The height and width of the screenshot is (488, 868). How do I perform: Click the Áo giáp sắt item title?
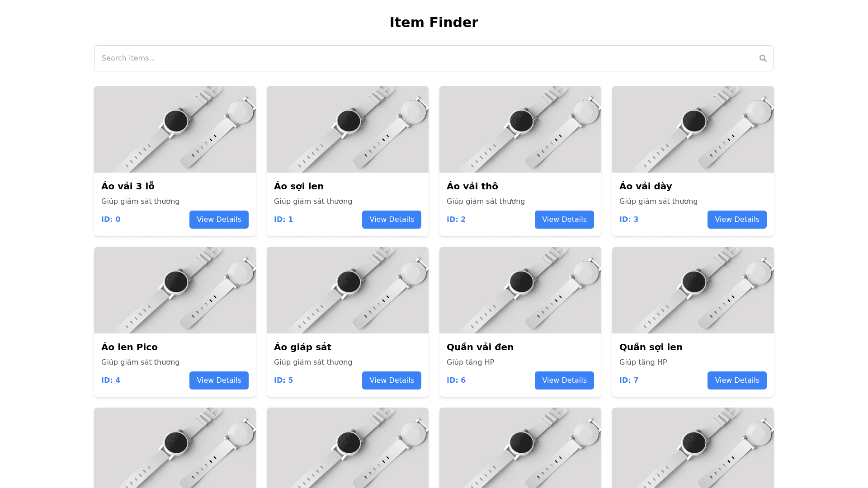pyautogui.click(x=302, y=347)
